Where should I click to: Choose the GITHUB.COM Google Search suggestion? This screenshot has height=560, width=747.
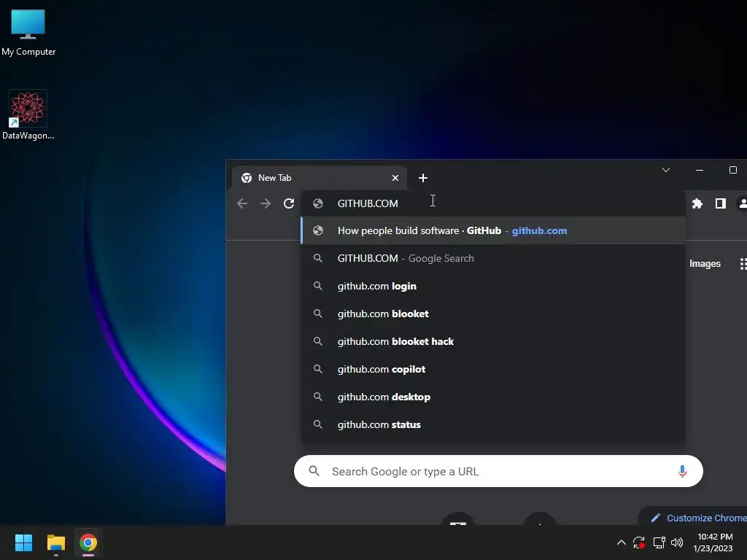click(493, 258)
